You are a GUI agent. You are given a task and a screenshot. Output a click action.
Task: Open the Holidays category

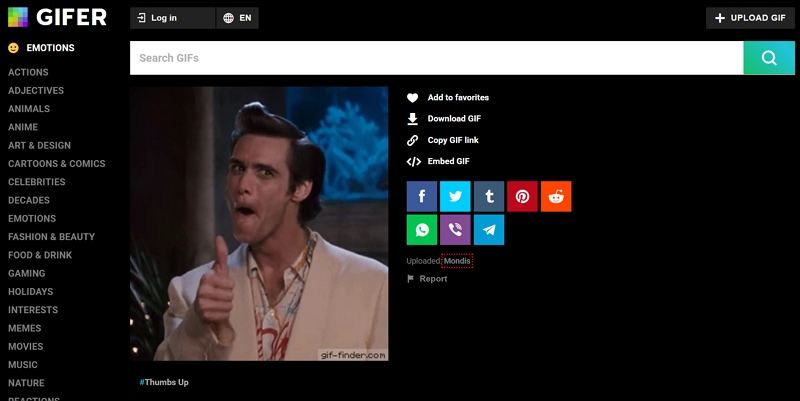(x=31, y=292)
